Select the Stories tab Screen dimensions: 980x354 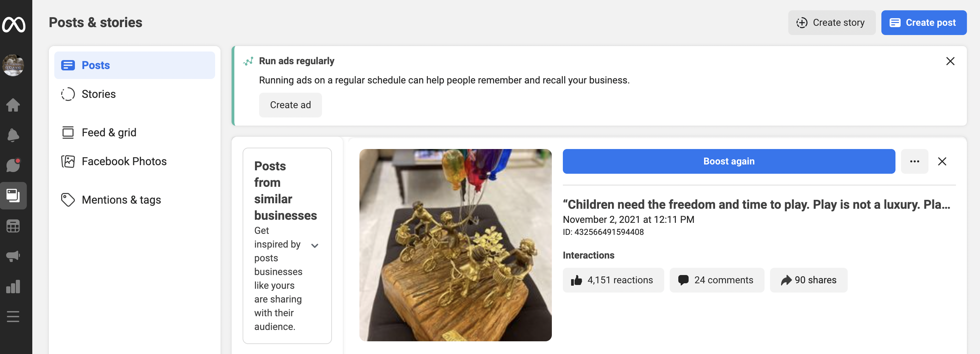[x=99, y=94]
